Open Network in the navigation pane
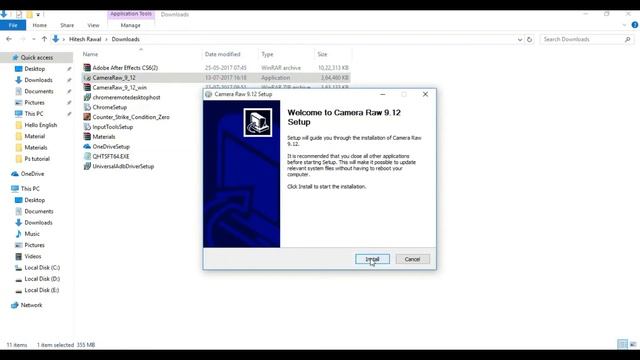This screenshot has height=360, width=640. click(x=31, y=305)
